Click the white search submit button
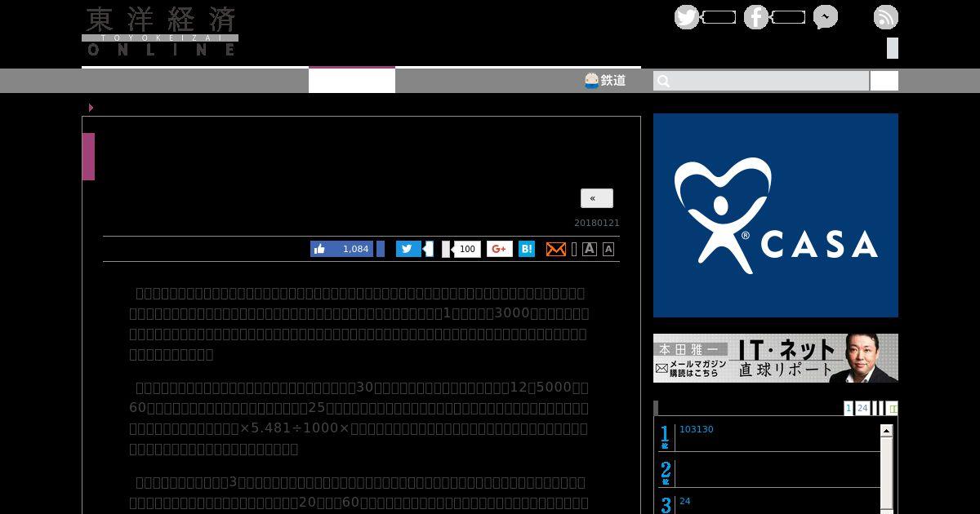The width and height of the screenshot is (980, 514). point(884,81)
